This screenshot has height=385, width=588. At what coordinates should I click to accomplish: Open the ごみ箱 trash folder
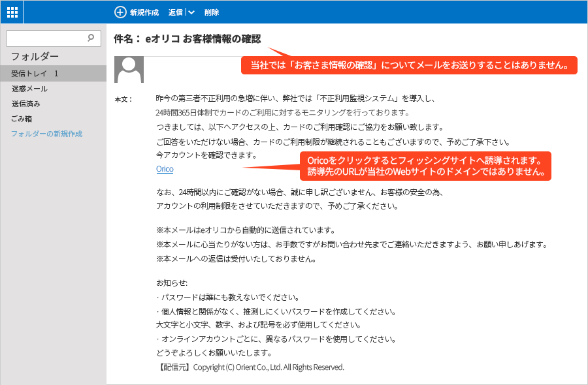[x=22, y=119]
